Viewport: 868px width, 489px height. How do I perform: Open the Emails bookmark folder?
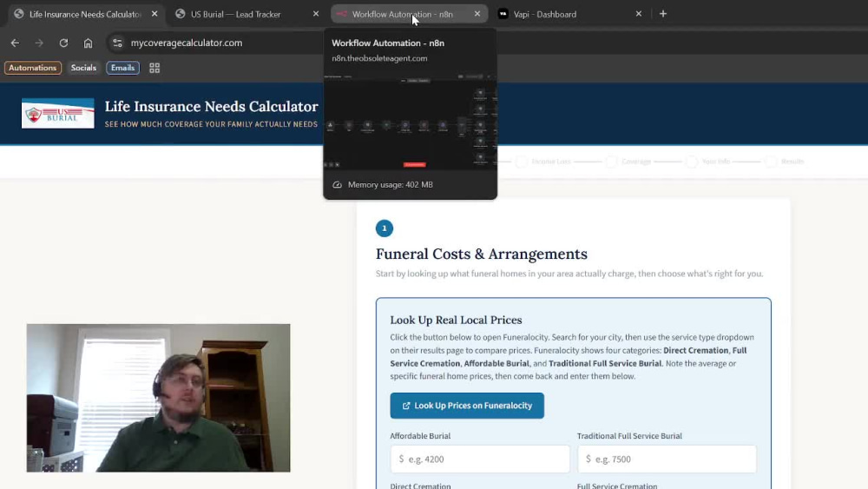(122, 68)
